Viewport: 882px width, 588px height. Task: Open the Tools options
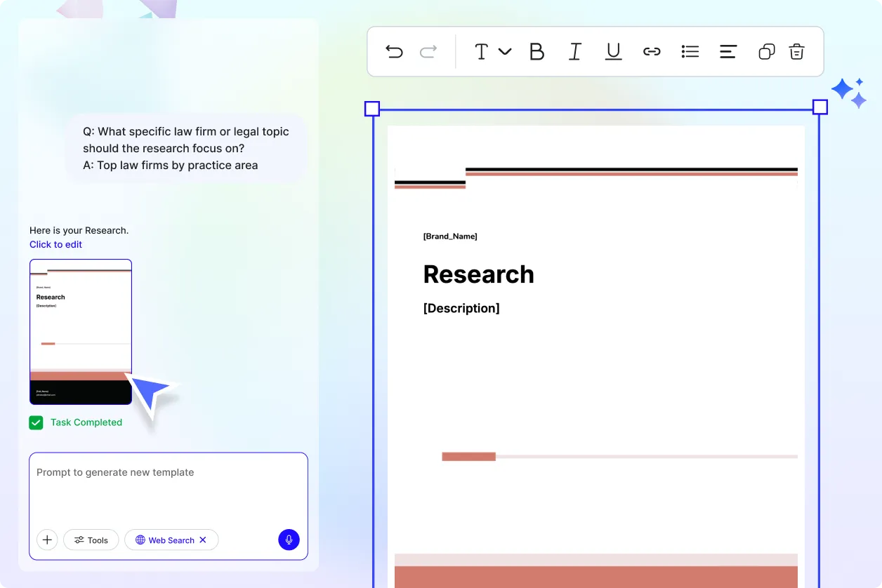[91, 540]
